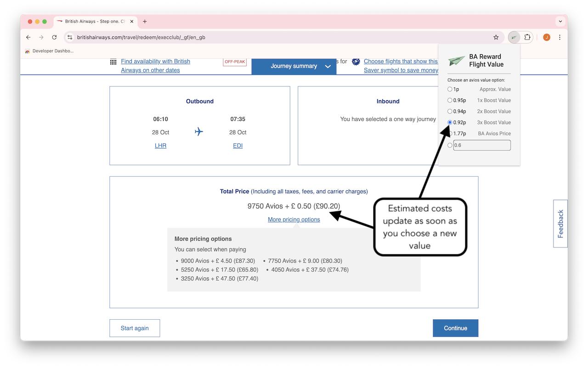Select the custom value radio button
Viewport: 588px width, 368px height.
point(450,145)
